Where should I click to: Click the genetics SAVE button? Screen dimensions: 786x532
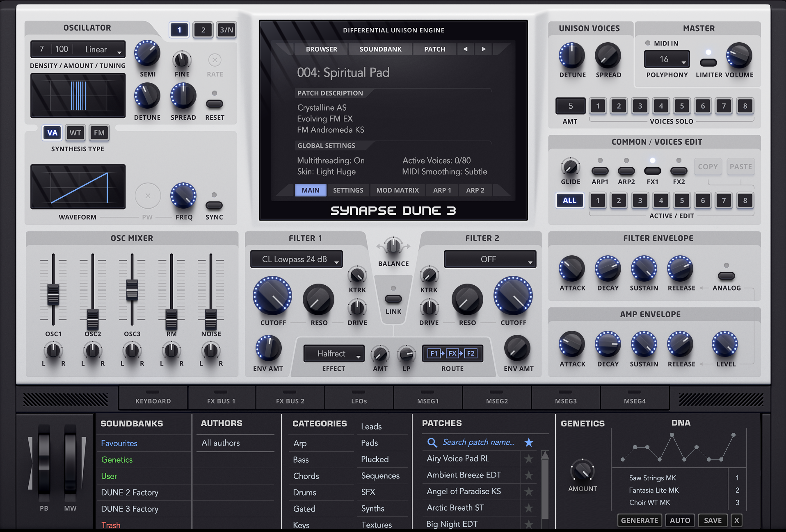pyautogui.click(x=713, y=520)
